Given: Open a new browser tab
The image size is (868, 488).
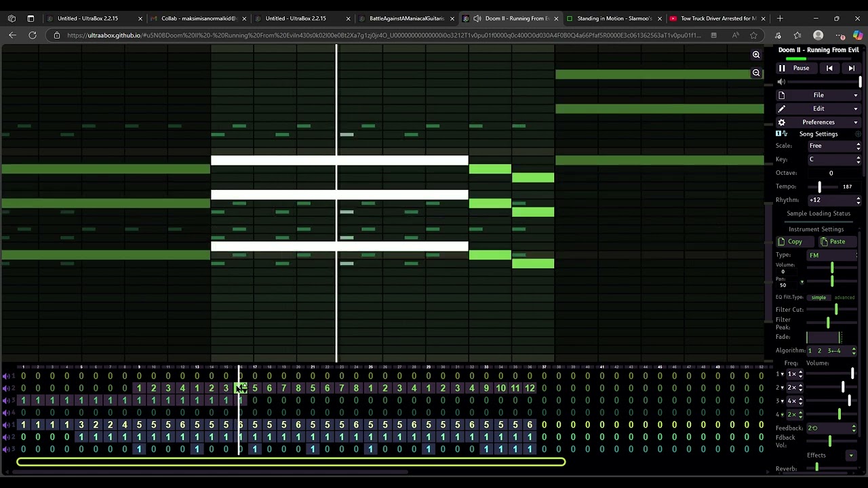Looking at the screenshot, I should pyautogui.click(x=780, y=18).
